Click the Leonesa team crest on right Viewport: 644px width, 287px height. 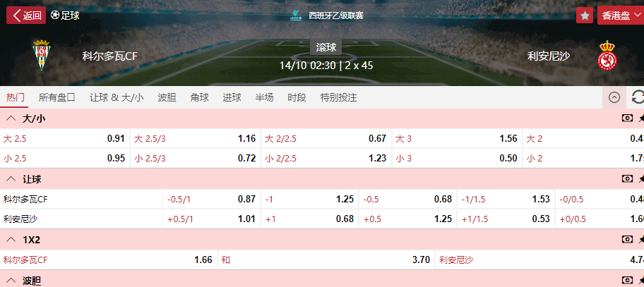608,55
